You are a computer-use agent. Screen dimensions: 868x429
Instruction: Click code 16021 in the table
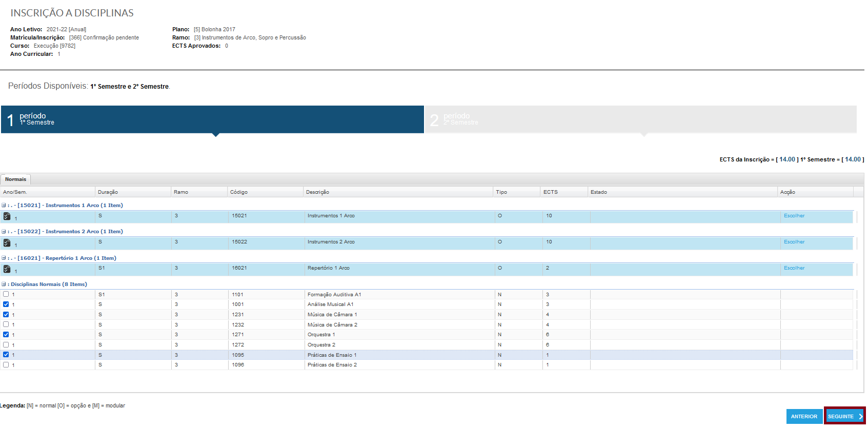tap(239, 268)
